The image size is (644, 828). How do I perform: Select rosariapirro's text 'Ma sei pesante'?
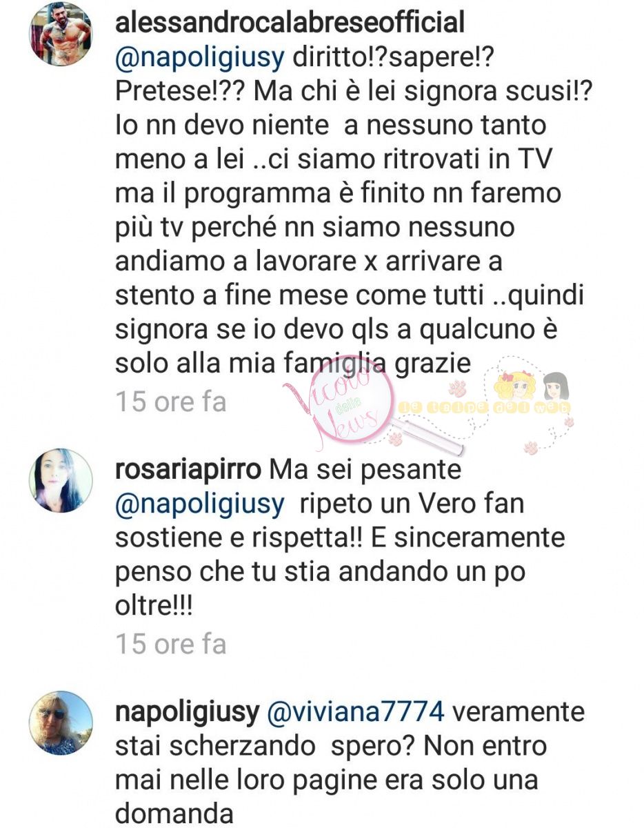click(x=365, y=470)
